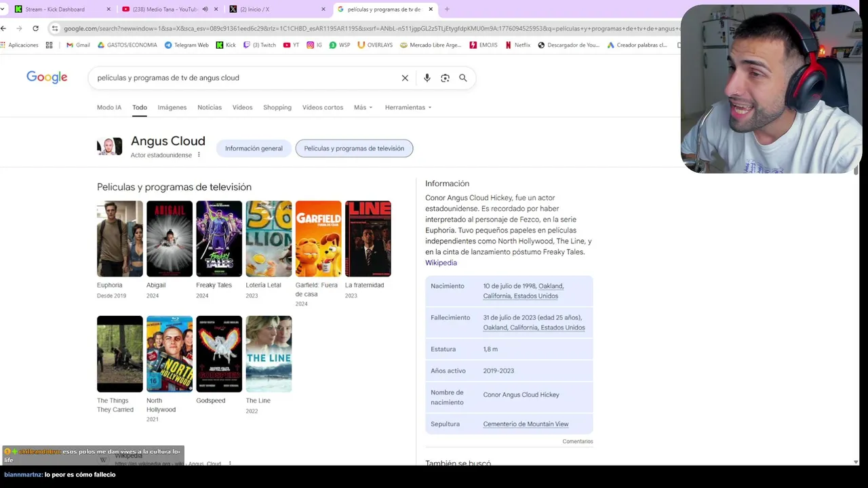Open the Netflix bookmark
Image resolution: width=868 pixels, height=488 pixels.
(x=518, y=45)
